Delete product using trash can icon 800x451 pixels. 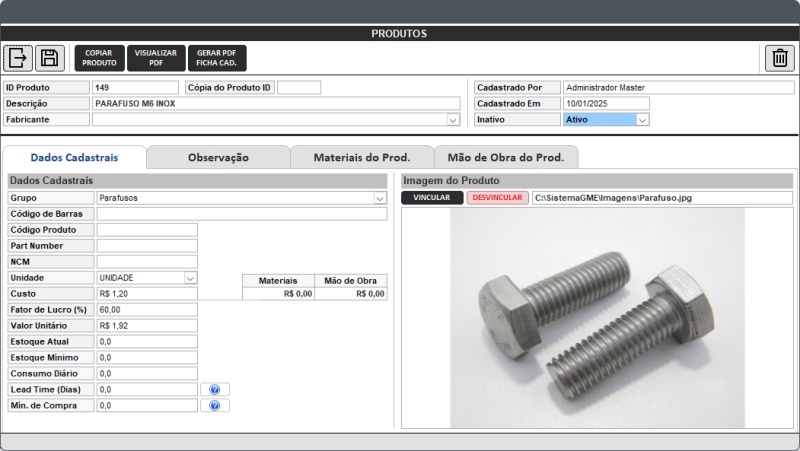pyautogui.click(x=780, y=58)
